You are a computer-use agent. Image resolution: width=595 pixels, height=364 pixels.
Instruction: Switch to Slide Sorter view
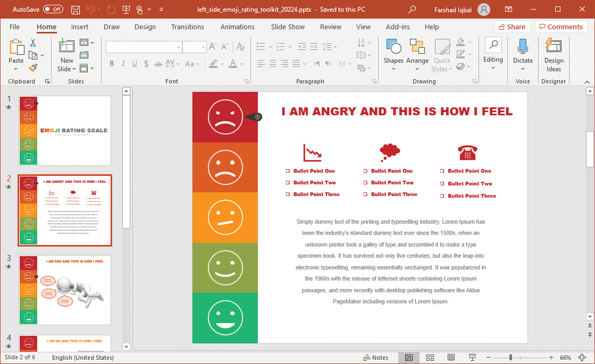tap(430, 358)
